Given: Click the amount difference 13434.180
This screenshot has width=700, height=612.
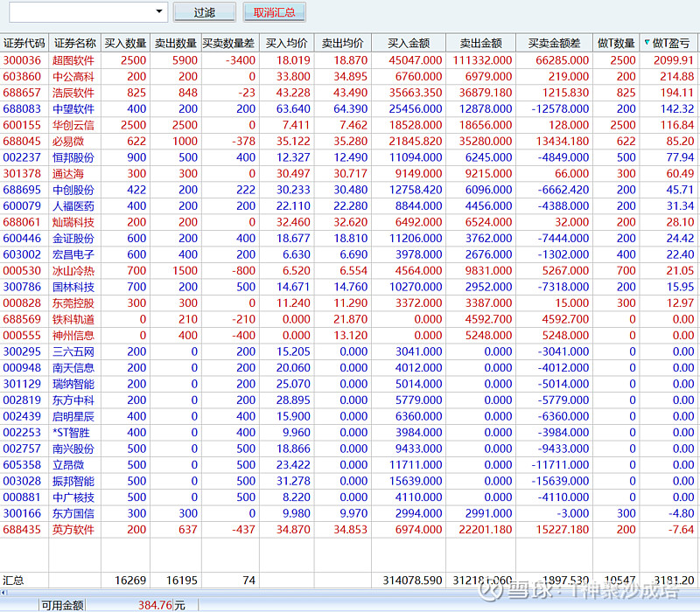Looking at the screenshot, I should (563, 142).
